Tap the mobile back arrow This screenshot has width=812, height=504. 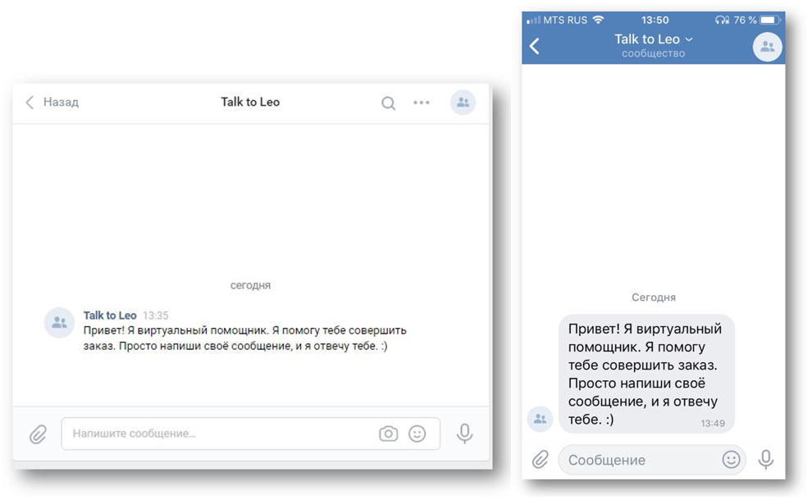click(535, 46)
